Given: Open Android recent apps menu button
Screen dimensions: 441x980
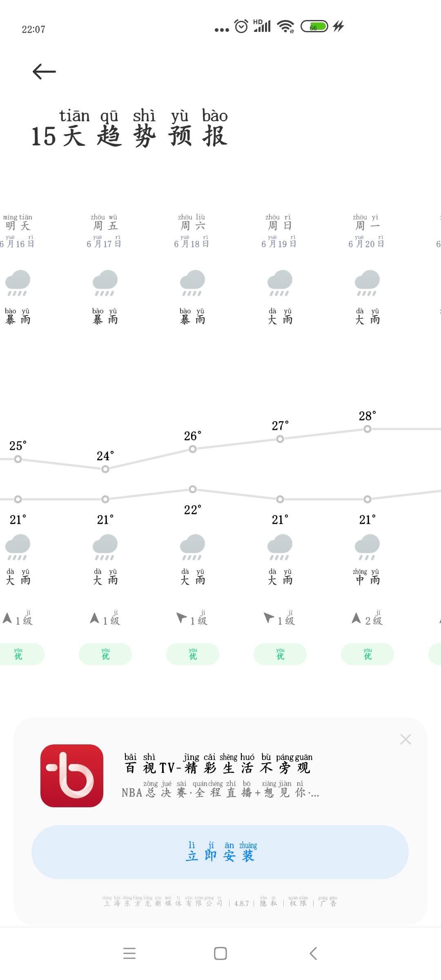Looking at the screenshot, I should point(129,953).
